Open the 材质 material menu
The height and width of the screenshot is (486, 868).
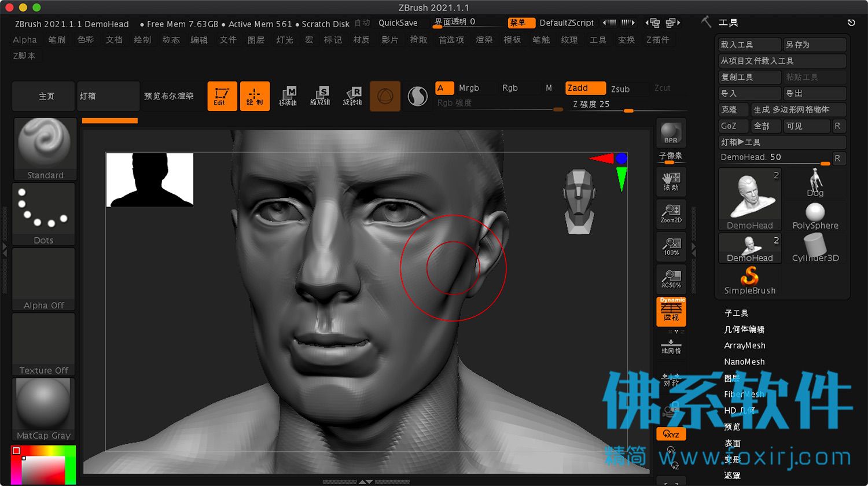click(x=361, y=39)
